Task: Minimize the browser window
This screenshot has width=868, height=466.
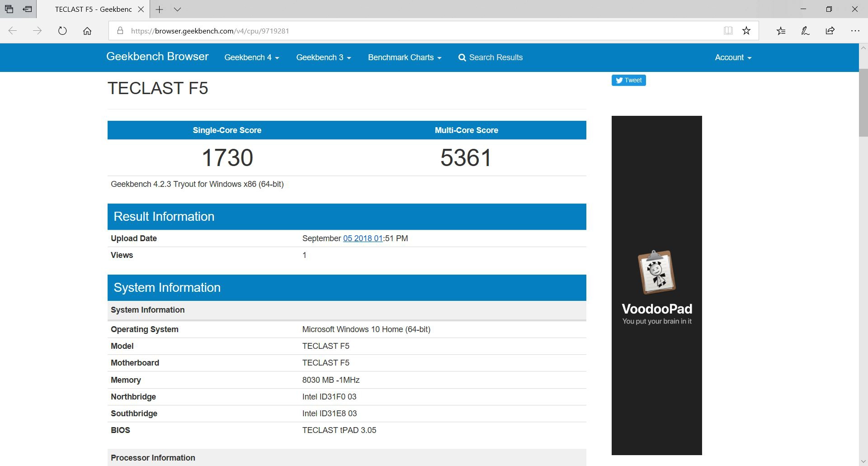Action: (x=803, y=9)
